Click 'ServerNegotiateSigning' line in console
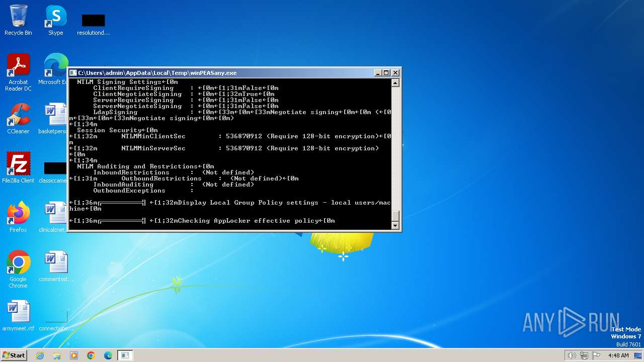The height and width of the screenshot is (362, 644). tap(186, 106)
